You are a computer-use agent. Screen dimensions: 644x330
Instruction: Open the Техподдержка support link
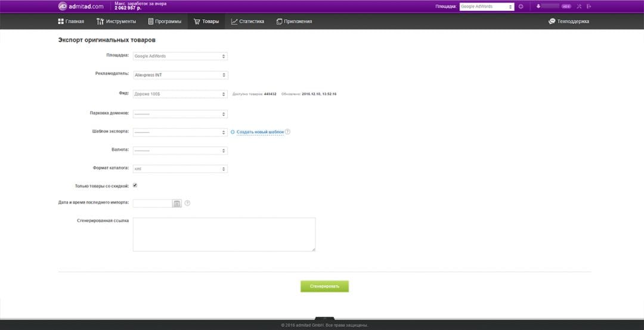click(x=569, y=21)
